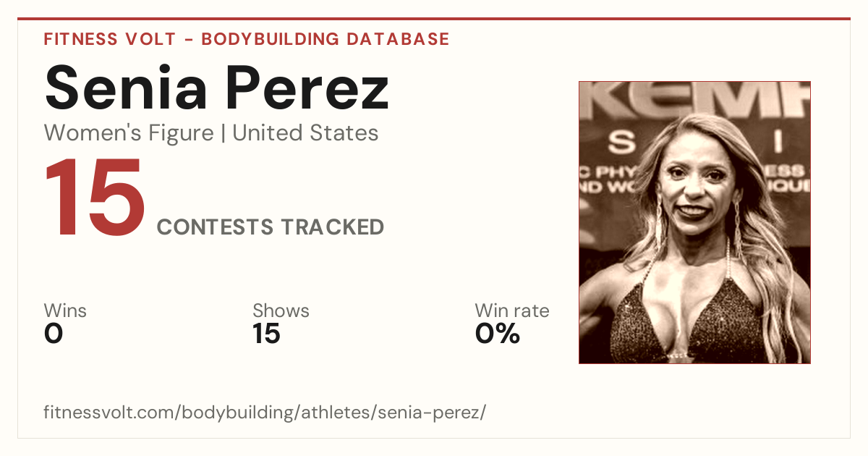Click the 0% win rate value
868x456 pixels.
pos(498,334)
